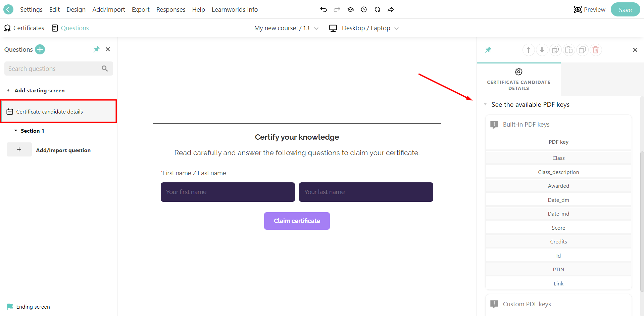Click inside the Your first name field
Image resolution: width=644 pixels, height=316 pixels.
(x=228, y=192)
